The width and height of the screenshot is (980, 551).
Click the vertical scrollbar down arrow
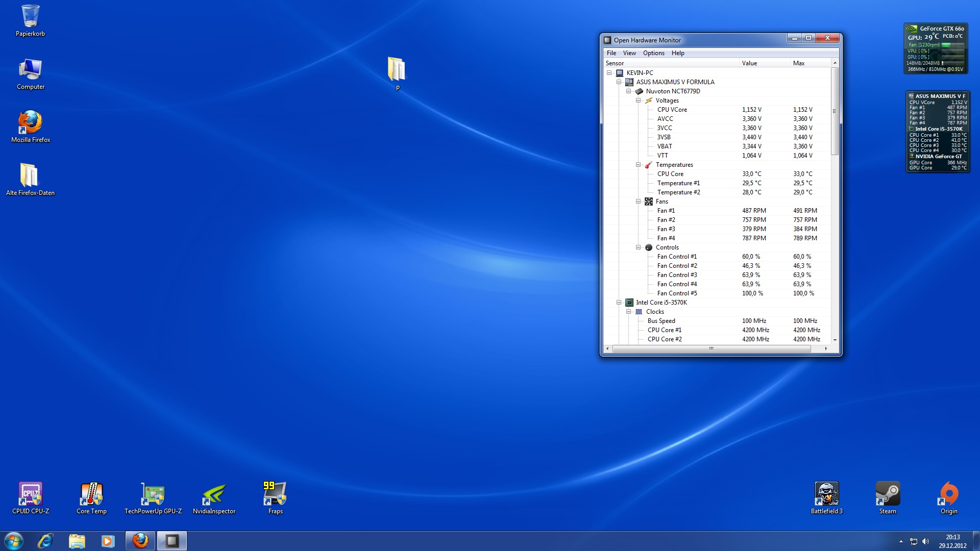pyautogui.click(x=835, y=340)
